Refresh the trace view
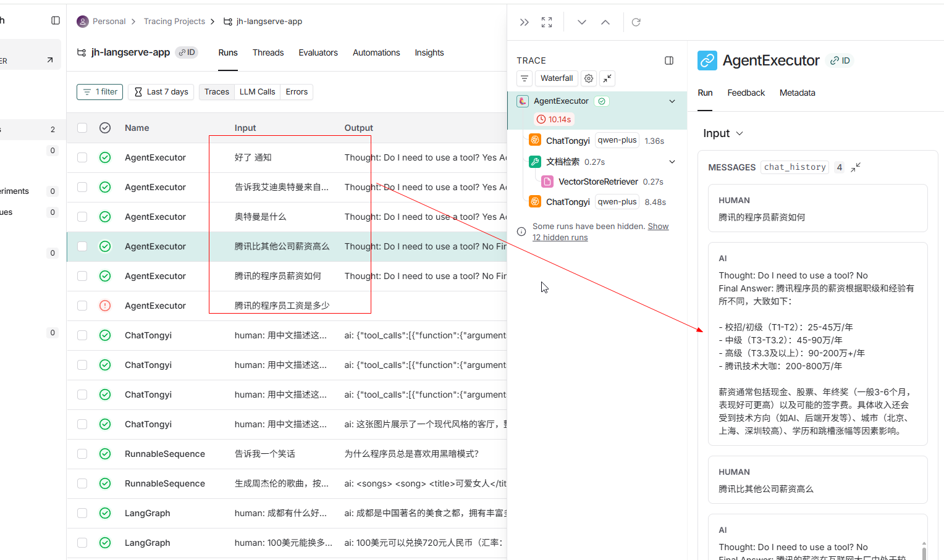The height and width of the screenshot is (560, 944). (636, 22)
